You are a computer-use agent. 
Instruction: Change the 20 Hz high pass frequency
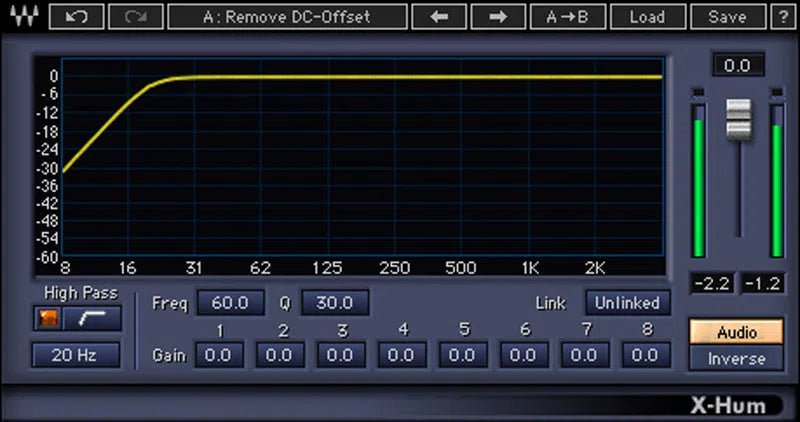pos(75,355)
